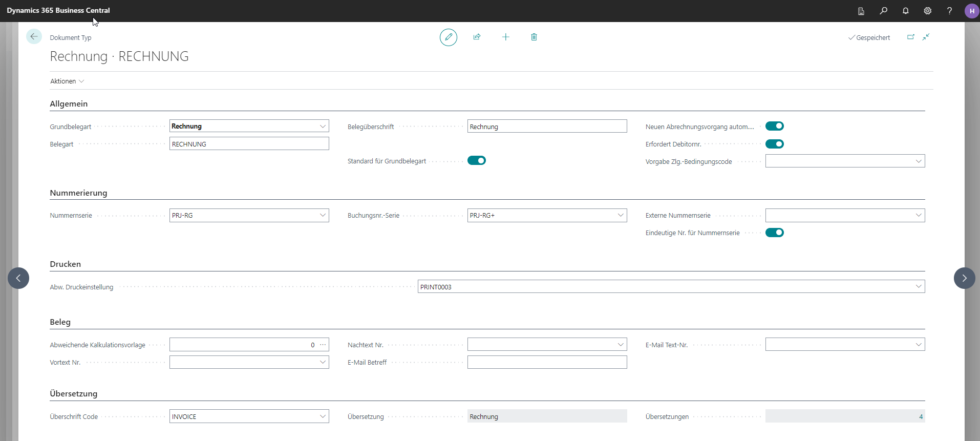Open Abw. Druckeinstellung dropdown arrow
The image size is (980, 441).
[918, 287]
